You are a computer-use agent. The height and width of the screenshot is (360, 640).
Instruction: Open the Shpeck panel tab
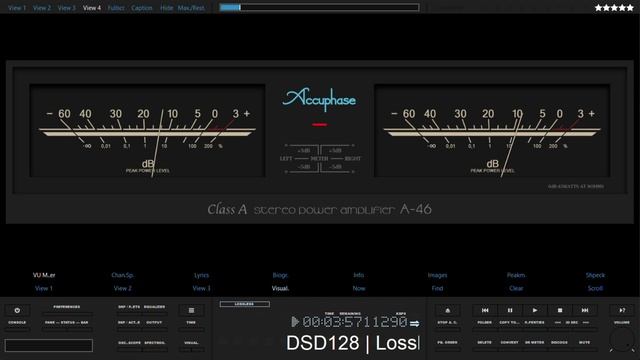pyautogui.click(x=595, y=275)
